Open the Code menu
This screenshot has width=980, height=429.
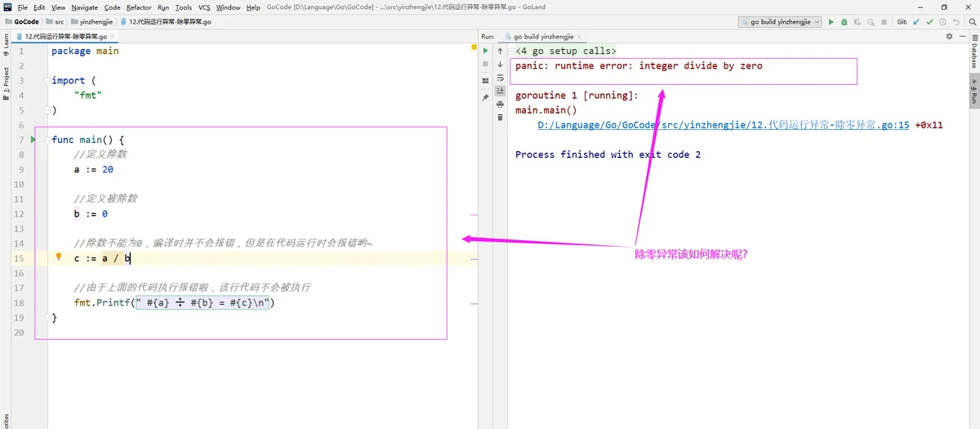click(x=112, y=7)
